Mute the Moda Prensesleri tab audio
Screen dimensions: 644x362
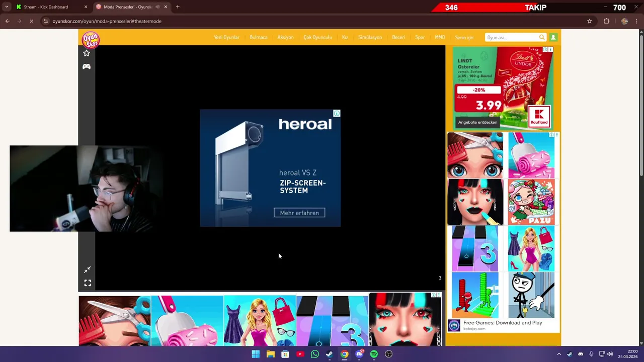click(x=158, y=7)
